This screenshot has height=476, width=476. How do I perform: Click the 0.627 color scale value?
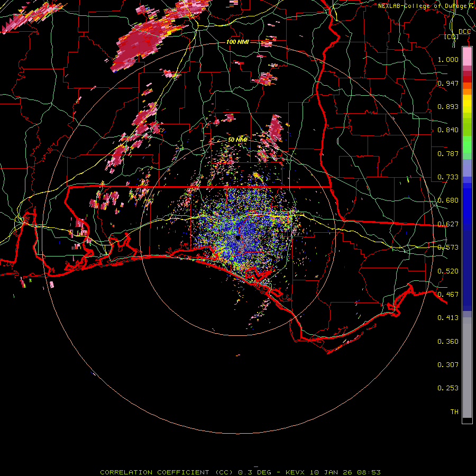(448, 224)
